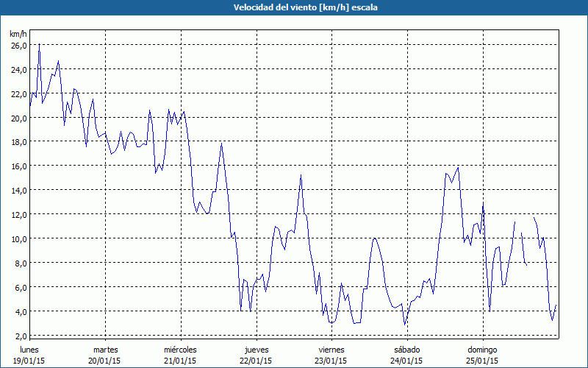Click the "miércoles" day label
This screenshot has height=368, width=588.
click(180, 350)
